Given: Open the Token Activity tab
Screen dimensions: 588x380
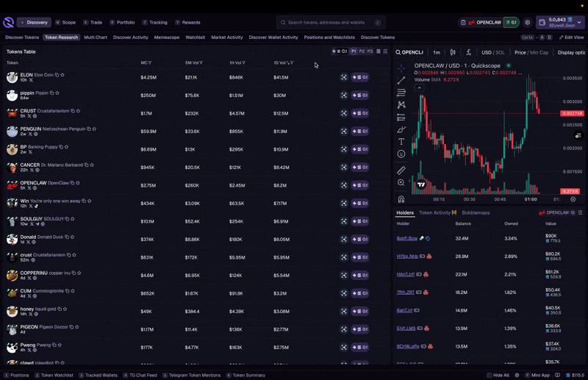Looking at the screenshot, I should 437,212.
